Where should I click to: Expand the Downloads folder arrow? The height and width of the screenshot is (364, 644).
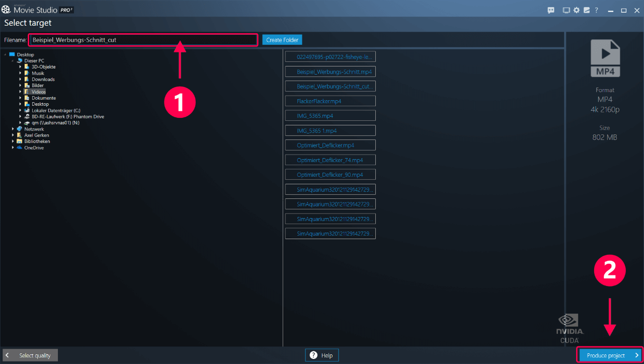pyautogui.click(x=21, y=79)
